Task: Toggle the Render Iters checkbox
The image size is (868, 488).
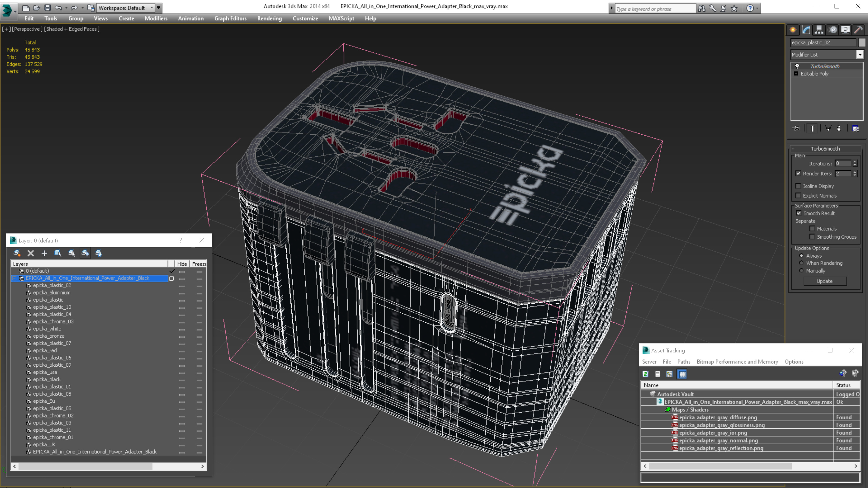Action: 798,174
